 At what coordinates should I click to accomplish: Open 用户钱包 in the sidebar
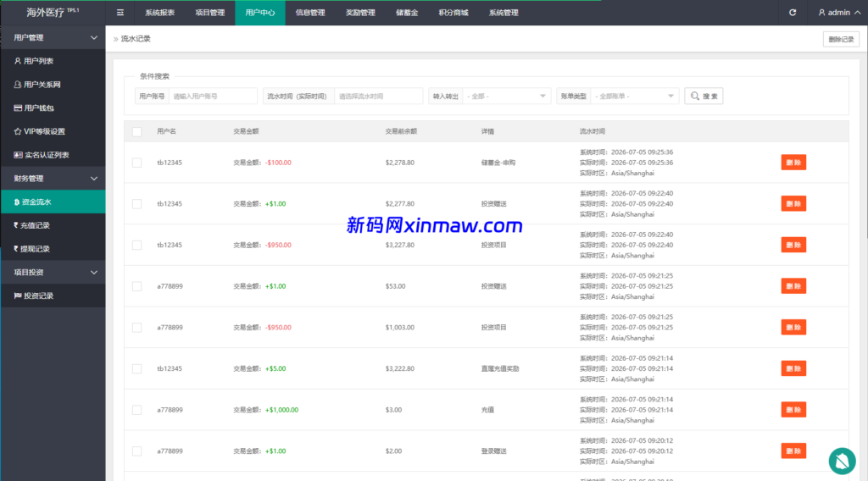[53, 108]
